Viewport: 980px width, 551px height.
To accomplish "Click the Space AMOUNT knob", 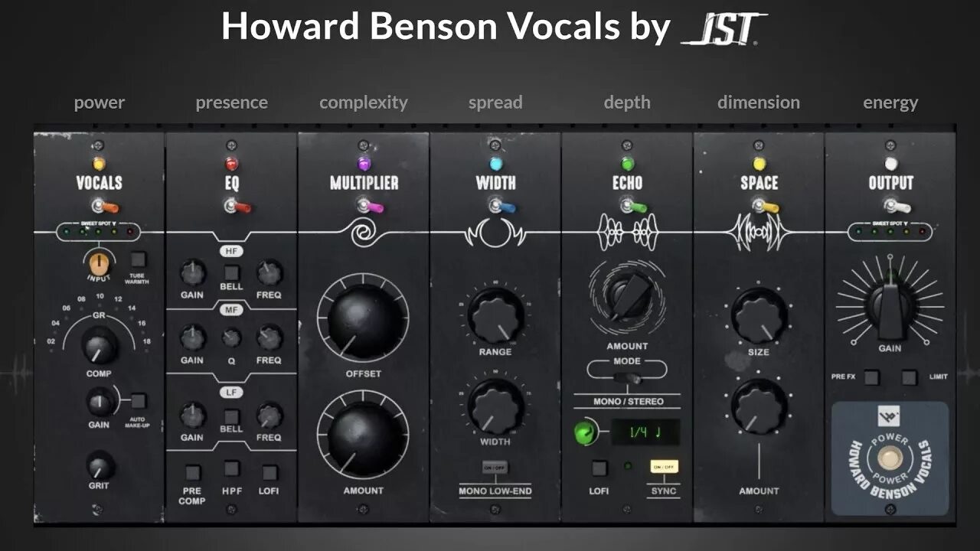I will click(x=759, y=406).
